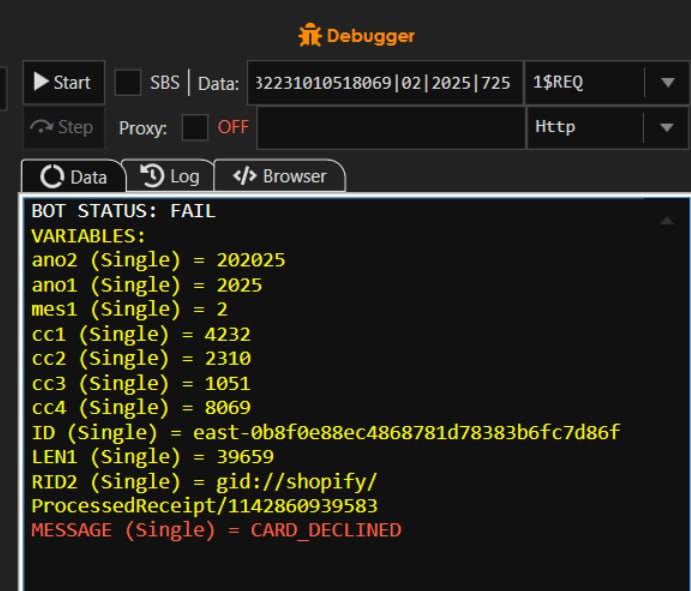Click the scroll up arrow in output panel

(x=666, y=219)
